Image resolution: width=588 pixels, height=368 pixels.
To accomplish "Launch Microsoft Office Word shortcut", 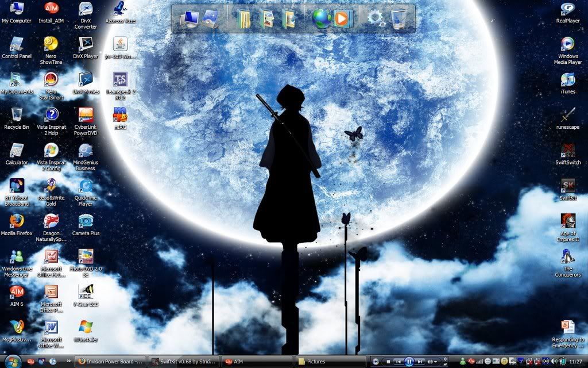I will pyautogui.click(x=51, y=334).
